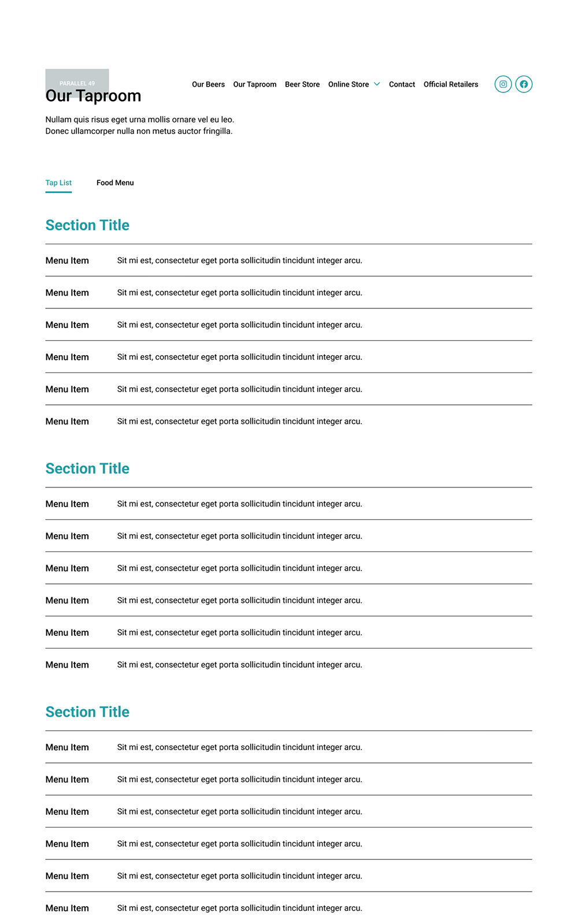This screenshot has height=924, width=578.
Task: Select first Menu Item in second section
Action: pyautogui.click(x=67, y=504)
